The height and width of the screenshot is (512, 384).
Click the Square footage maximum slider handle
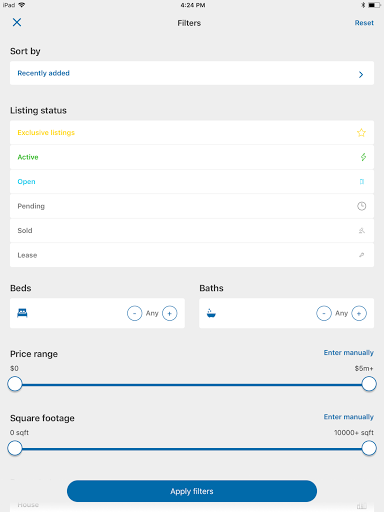click(369, 448)
